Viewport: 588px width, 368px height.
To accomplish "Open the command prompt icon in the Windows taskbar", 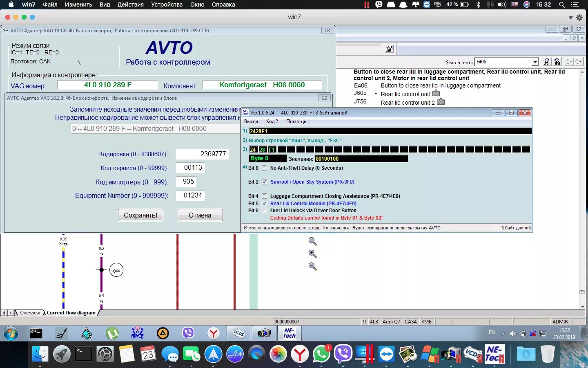I will pyautogui.click(x=36, y=334).
